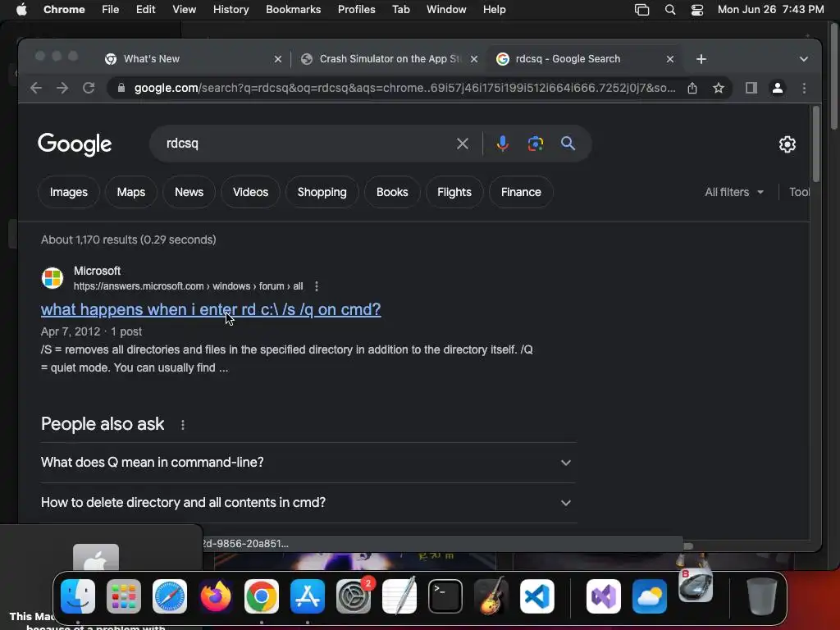Click the forward navigation arrow
Image resolution: width=840 pixels, height=630 pixels.
[62, 88]
